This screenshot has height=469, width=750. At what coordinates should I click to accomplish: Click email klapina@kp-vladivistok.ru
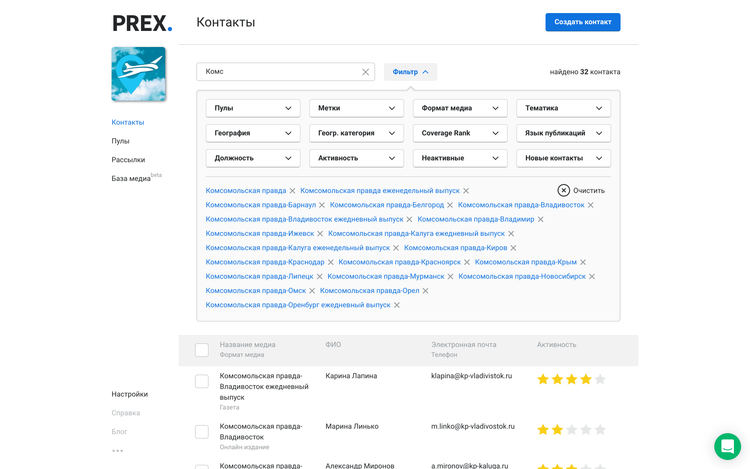[x=472, y=376]
